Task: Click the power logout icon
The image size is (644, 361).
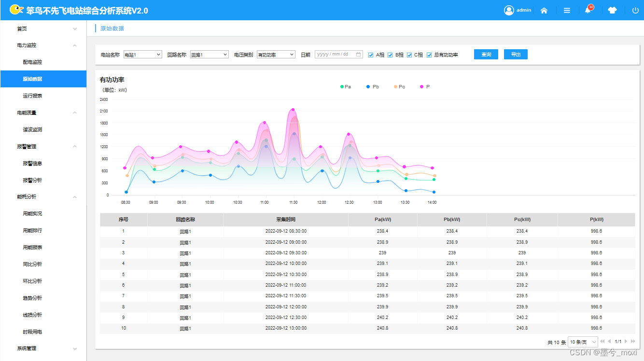Action: [635, 10]
